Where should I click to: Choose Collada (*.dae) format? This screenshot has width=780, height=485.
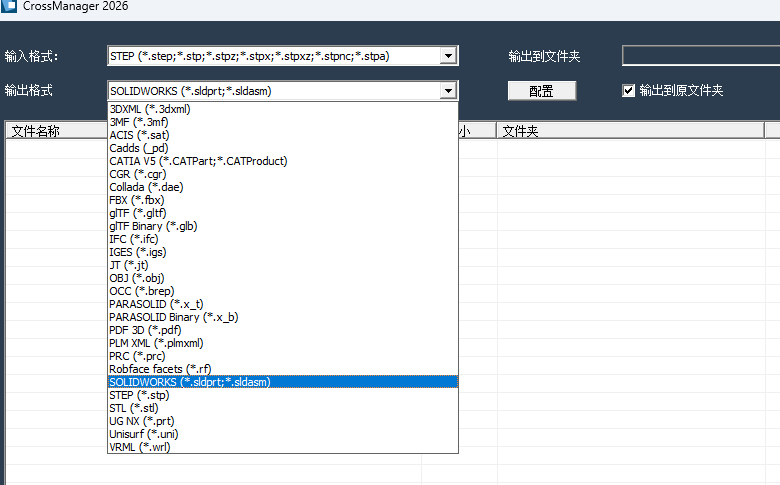pos(283,187)
